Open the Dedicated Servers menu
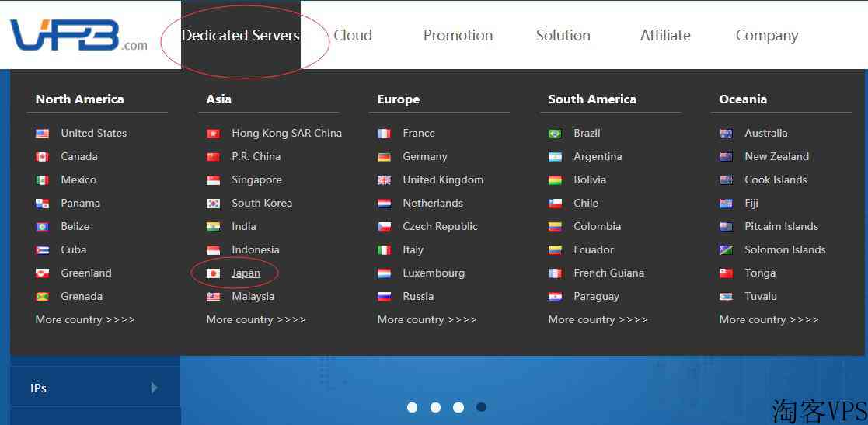868x425 pixels. pyautogui.click(x=241, y=35)
